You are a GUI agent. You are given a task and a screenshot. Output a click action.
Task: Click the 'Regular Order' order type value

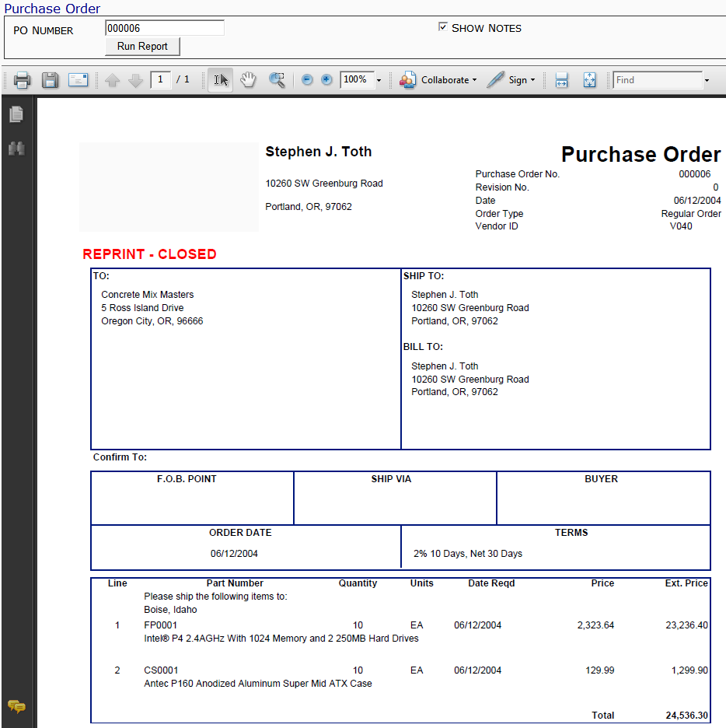pyautogui.click(x=691, y=214)
